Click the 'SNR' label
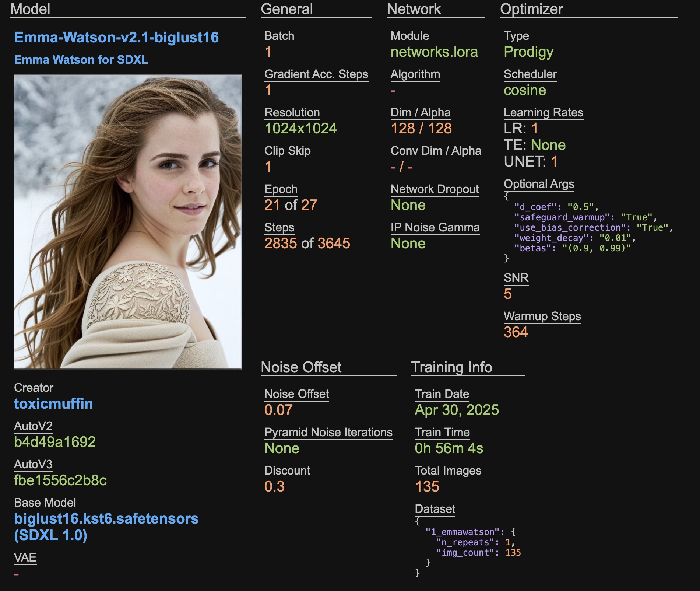 (516, 278)
